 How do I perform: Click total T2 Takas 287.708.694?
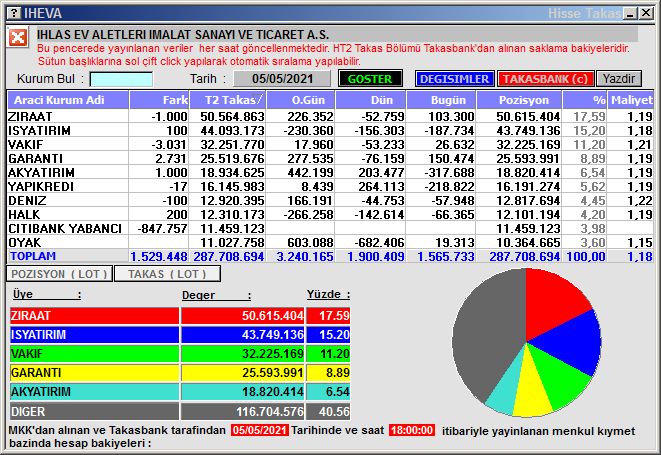[229, 256]
